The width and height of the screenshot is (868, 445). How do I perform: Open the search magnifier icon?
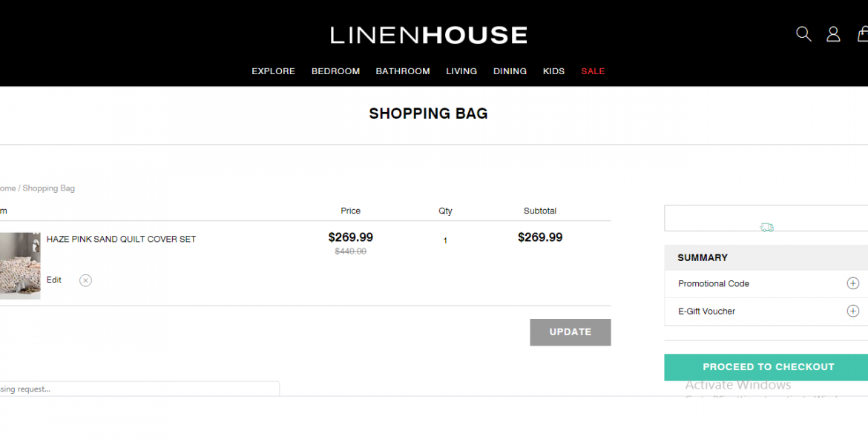(803, 34)
